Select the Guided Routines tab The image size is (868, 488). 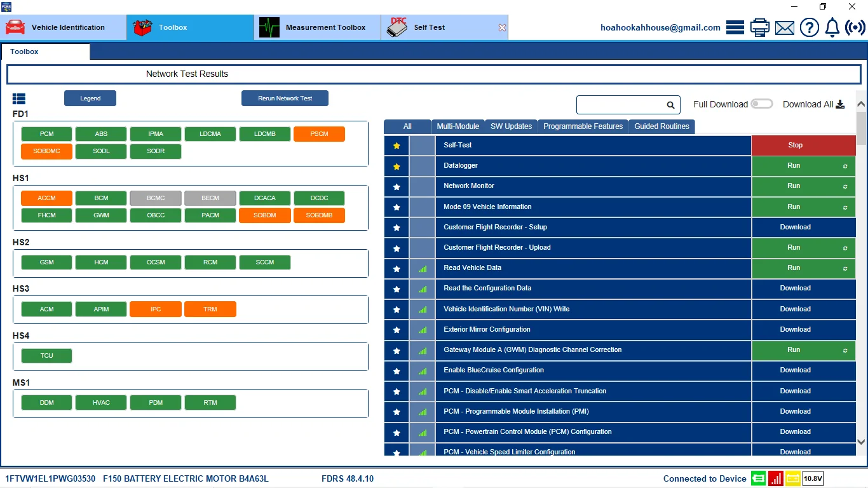click(x=661, y=126)
